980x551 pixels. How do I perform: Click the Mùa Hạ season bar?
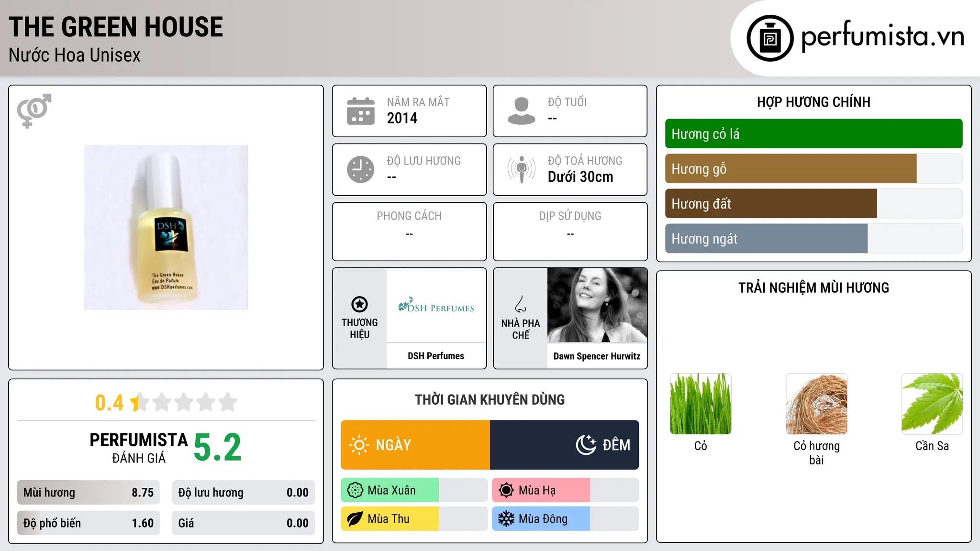point(566,490)
